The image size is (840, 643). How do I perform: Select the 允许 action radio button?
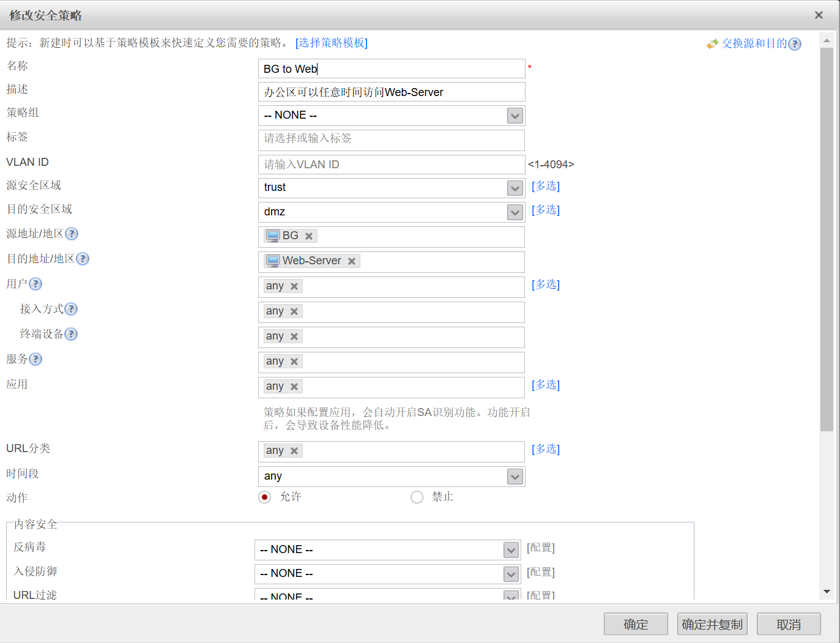(x=264, y=497)
